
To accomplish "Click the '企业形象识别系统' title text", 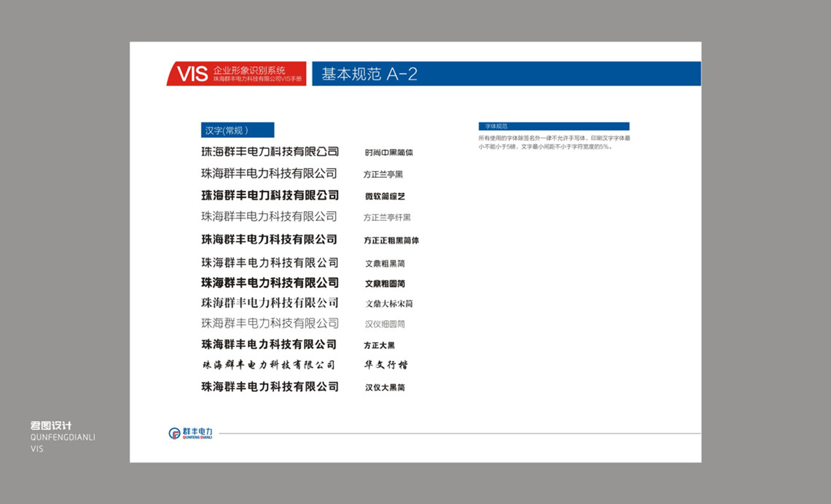I will [x=249, y=70].
